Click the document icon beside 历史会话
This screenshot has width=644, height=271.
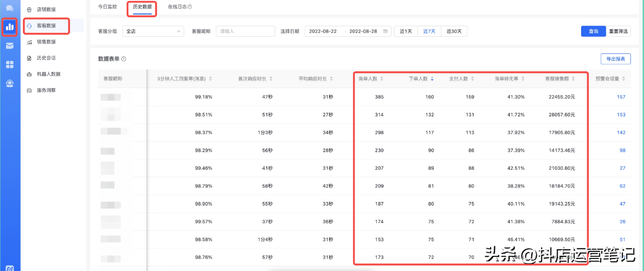click(30, 58)
